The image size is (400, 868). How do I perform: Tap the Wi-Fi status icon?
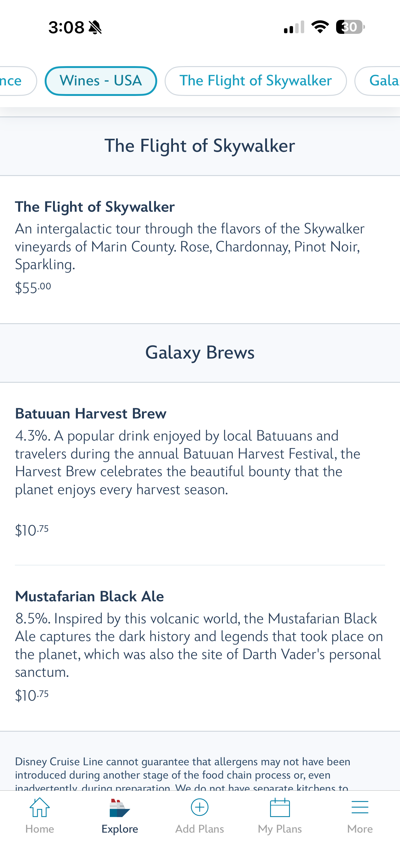click(x=320, y=27)
